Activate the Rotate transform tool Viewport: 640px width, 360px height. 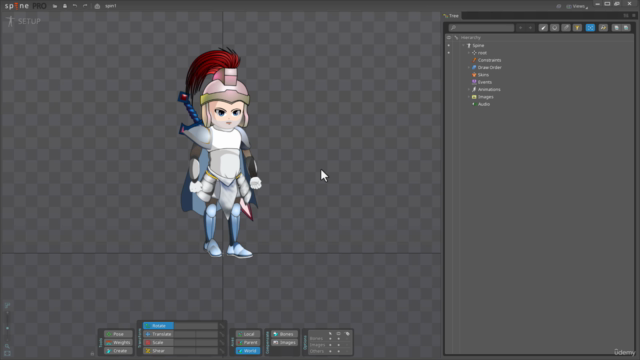pyautogui.click(x=158, y=326)
